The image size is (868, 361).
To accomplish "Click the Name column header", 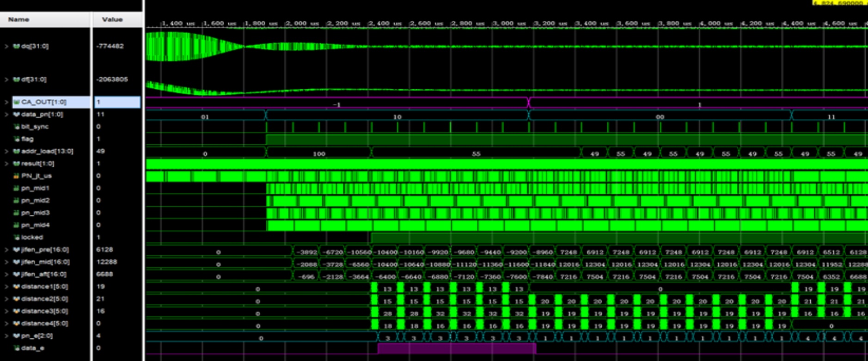I will (18, 19).
